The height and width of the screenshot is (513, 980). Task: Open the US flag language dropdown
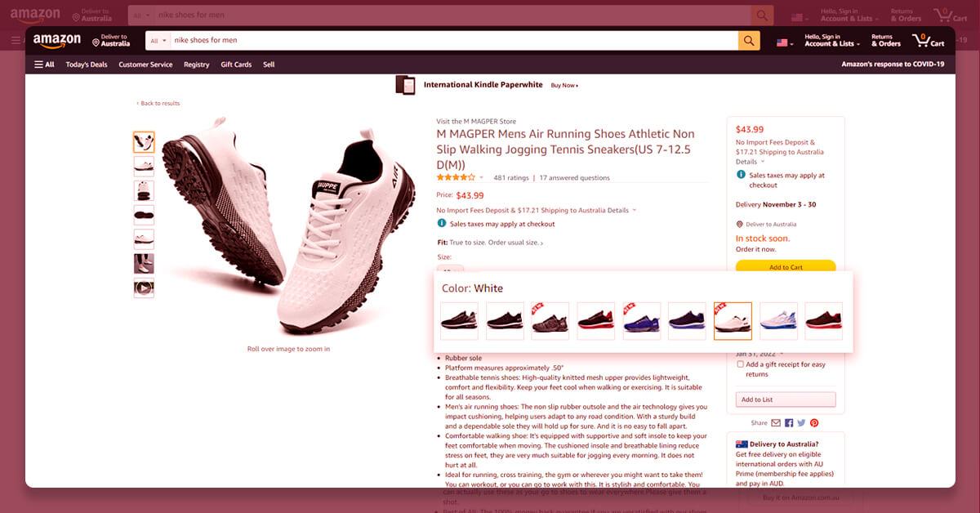click(x=785, y=42)
